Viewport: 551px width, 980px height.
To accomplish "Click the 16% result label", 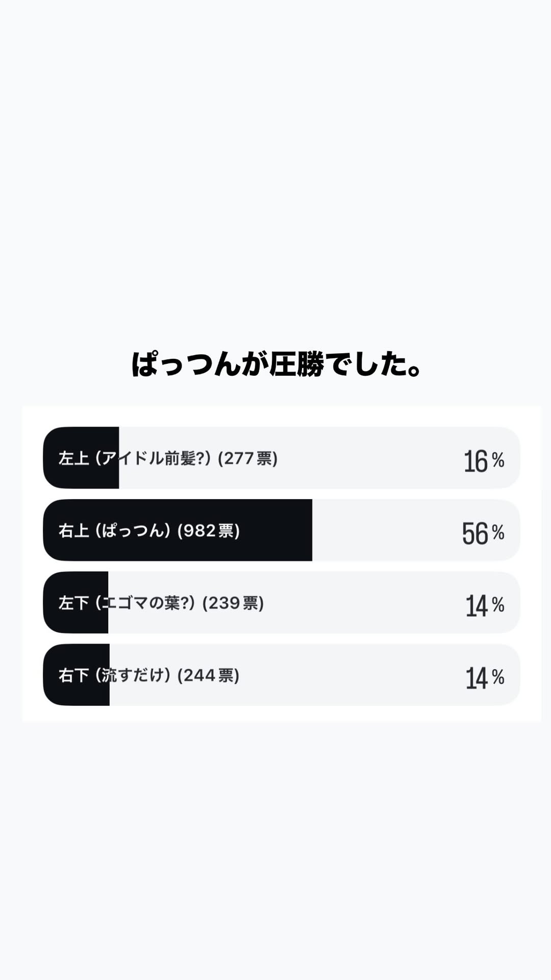I will (x=484, y=461).
